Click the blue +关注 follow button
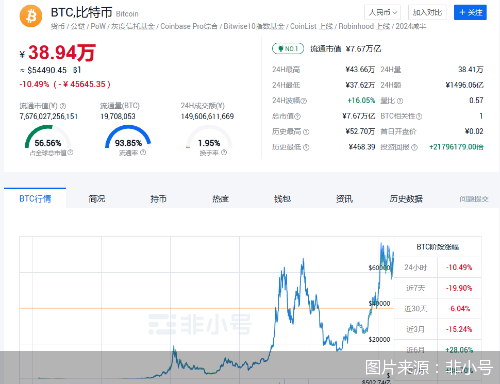Screen dimensions: 500x384 click(x=470, y=13)
